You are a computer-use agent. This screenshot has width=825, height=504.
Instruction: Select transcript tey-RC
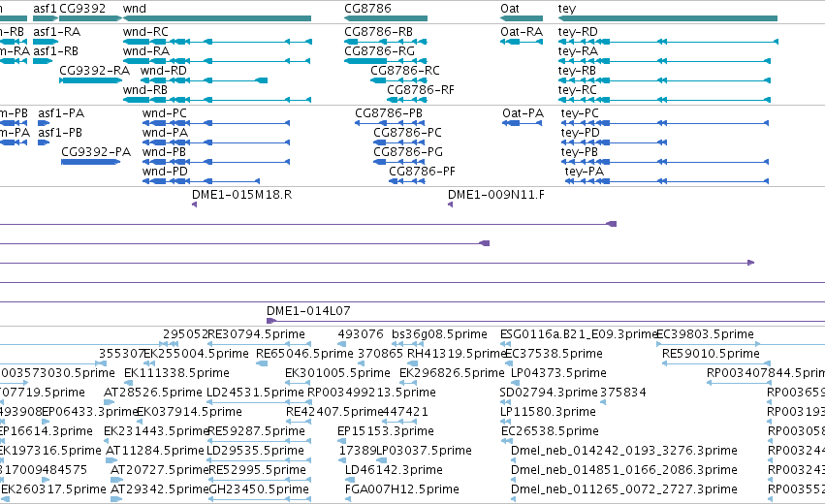point(577,90)
